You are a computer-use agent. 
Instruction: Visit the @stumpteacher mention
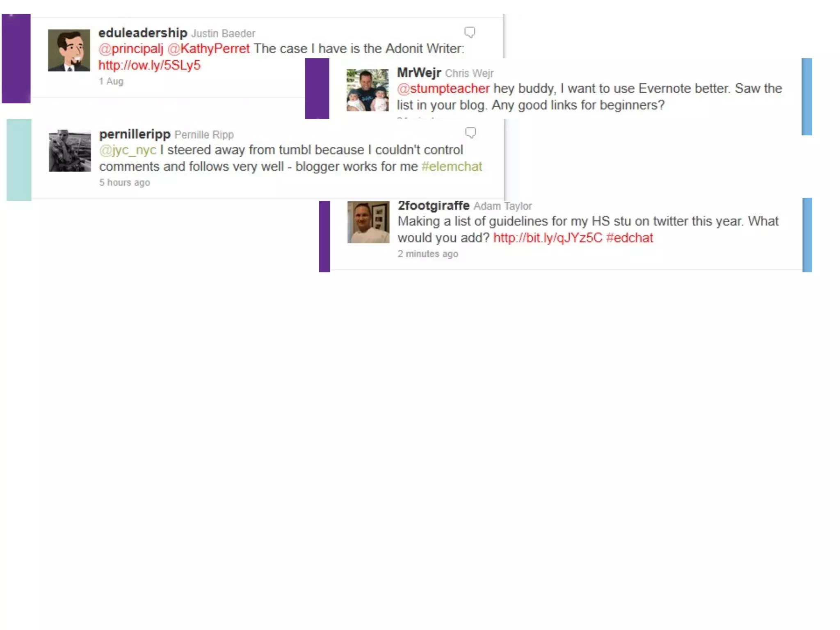click(443, 89)
